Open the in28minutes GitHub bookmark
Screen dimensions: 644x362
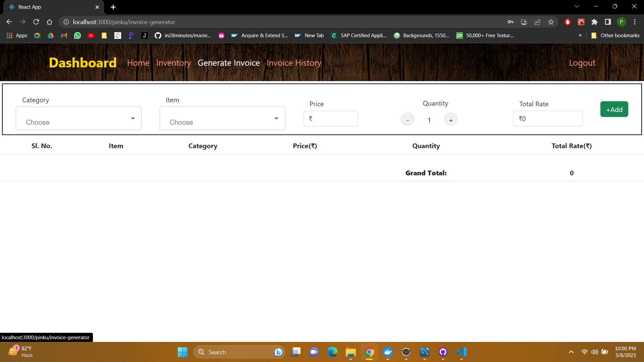pos(183,35)
